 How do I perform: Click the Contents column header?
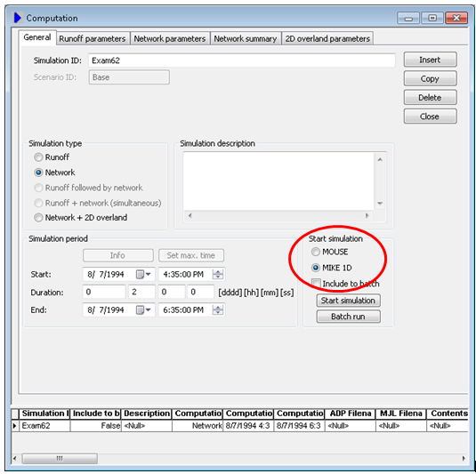(448, 414)
